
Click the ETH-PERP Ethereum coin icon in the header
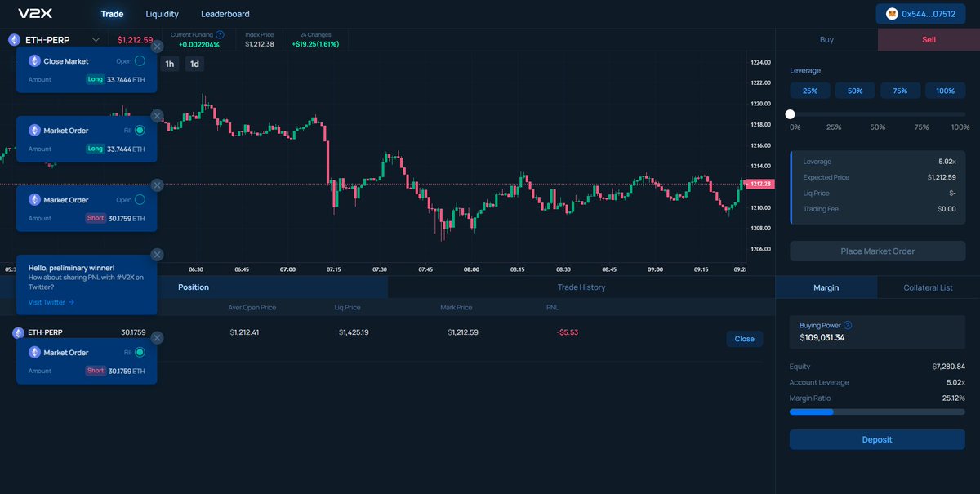click(x=14, y=39)
